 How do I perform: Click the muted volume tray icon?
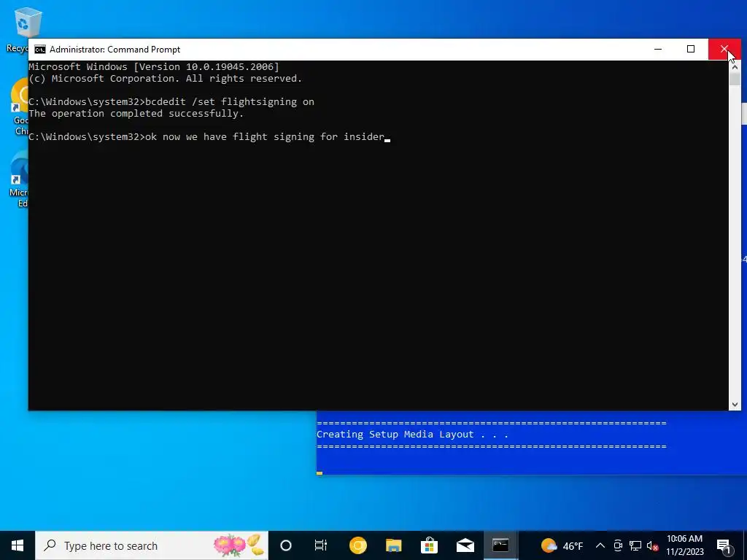coord(653,545)
